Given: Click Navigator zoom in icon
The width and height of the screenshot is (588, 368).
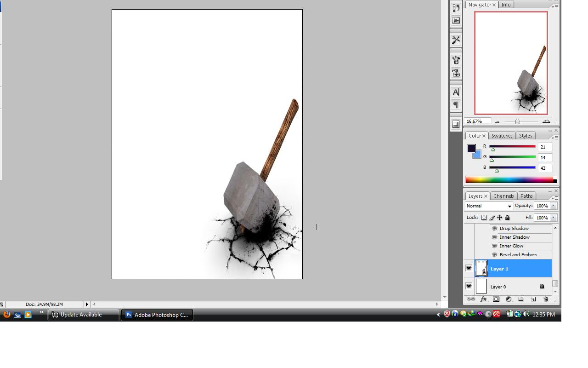Looking at the screenshot, I should click(x=546, y=121).
